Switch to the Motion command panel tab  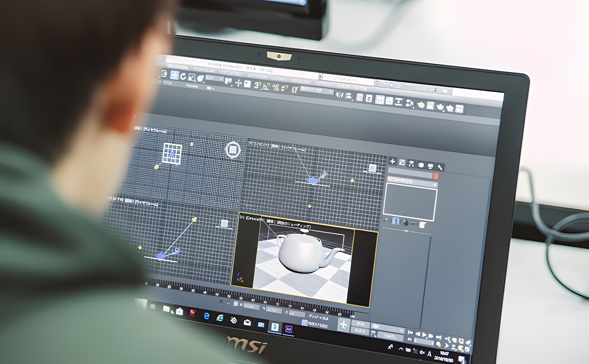(421, 165)
